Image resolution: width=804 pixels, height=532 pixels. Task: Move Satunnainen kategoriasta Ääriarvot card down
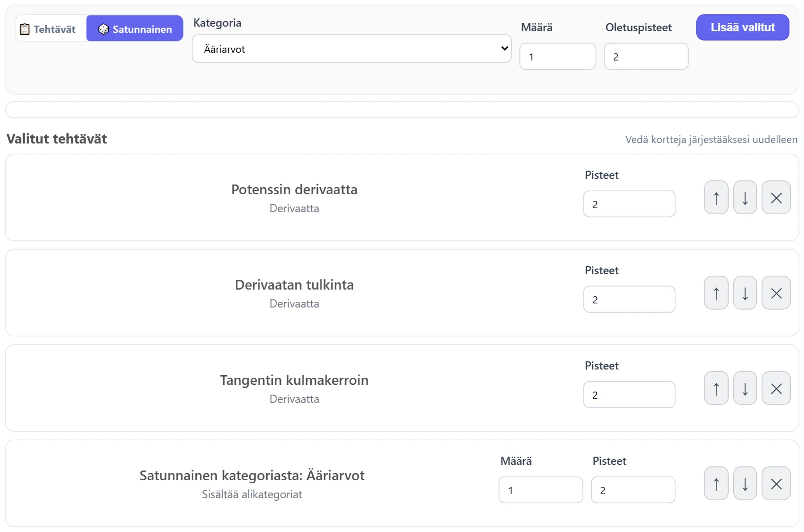745,483
